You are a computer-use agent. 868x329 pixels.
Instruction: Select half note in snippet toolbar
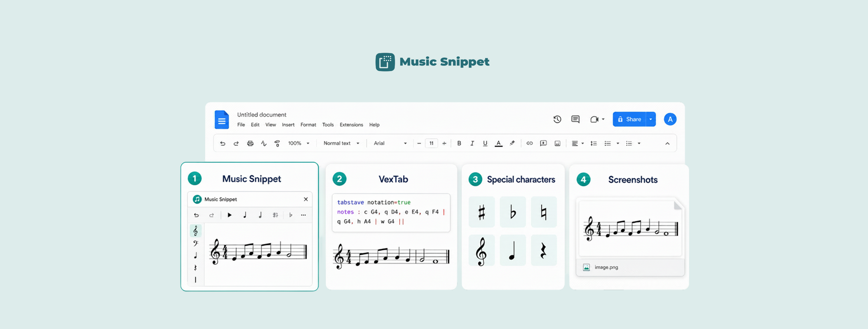[x=260, y=215]
